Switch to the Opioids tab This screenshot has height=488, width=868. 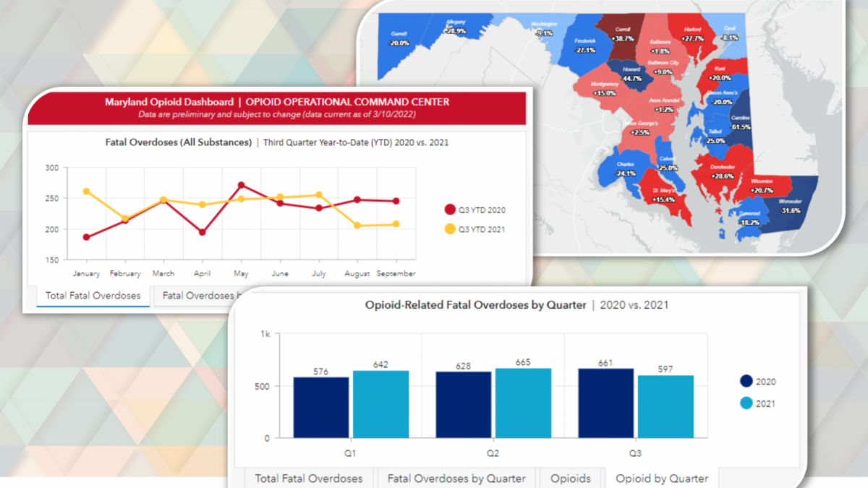point(571,478)
